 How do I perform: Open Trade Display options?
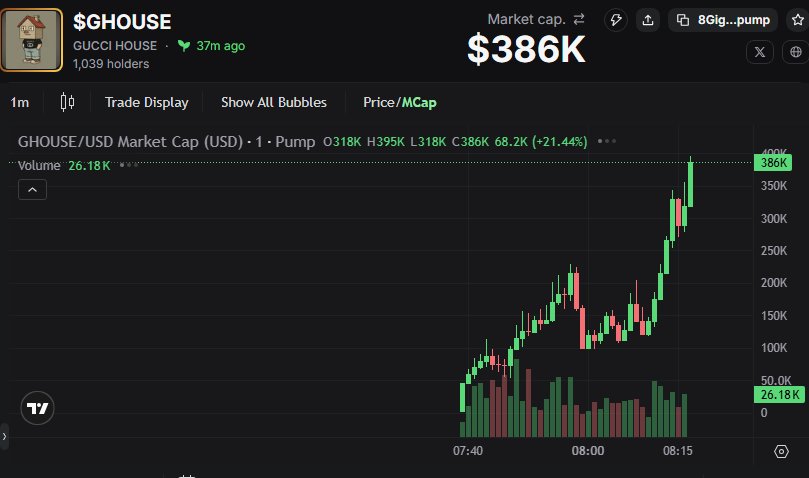point(147,102)
